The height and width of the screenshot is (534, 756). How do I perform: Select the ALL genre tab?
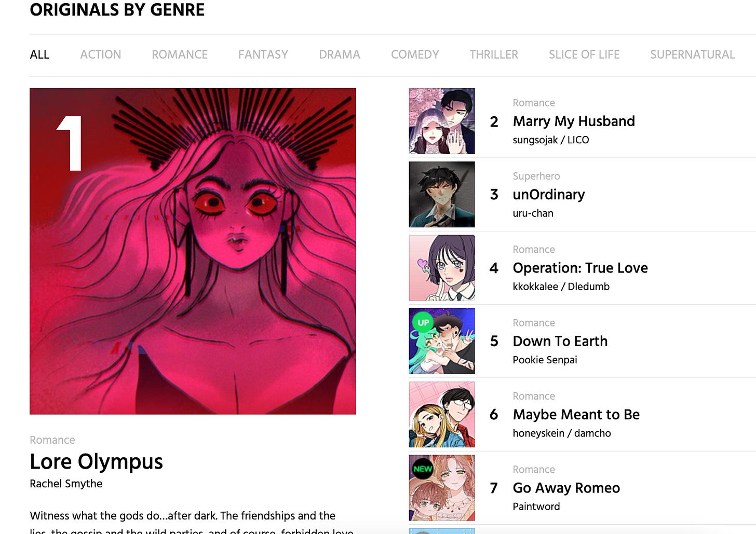point(39,54)
